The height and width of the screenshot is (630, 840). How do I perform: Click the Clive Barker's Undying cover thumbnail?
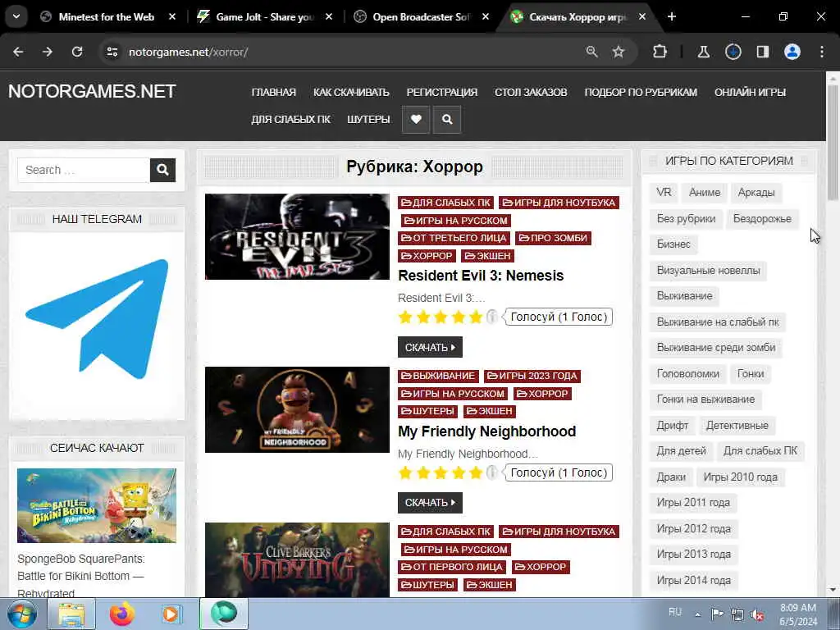tap(297, 559)
